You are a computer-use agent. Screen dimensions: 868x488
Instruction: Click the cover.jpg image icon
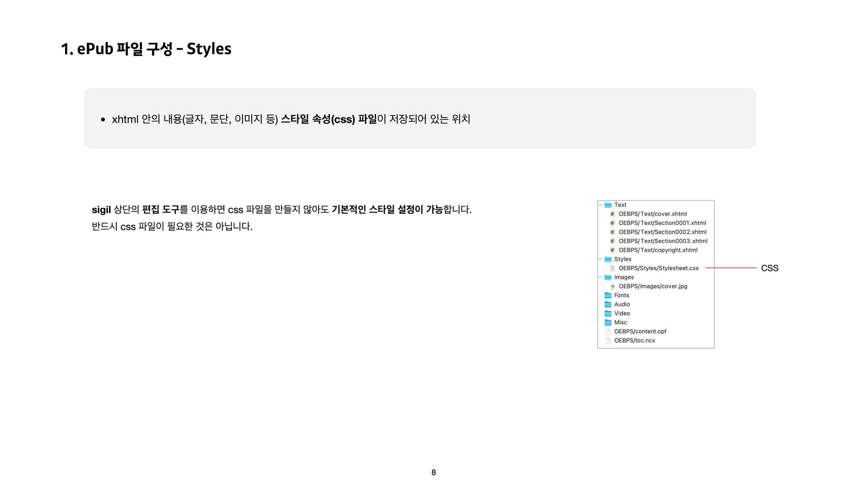coord(612,286)
